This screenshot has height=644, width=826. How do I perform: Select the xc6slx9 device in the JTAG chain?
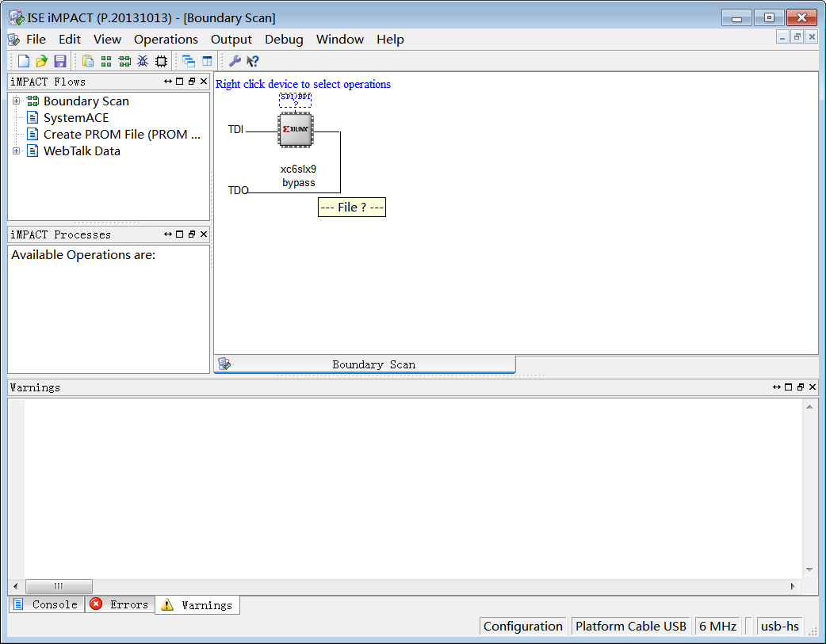click(x=295, y=130)
